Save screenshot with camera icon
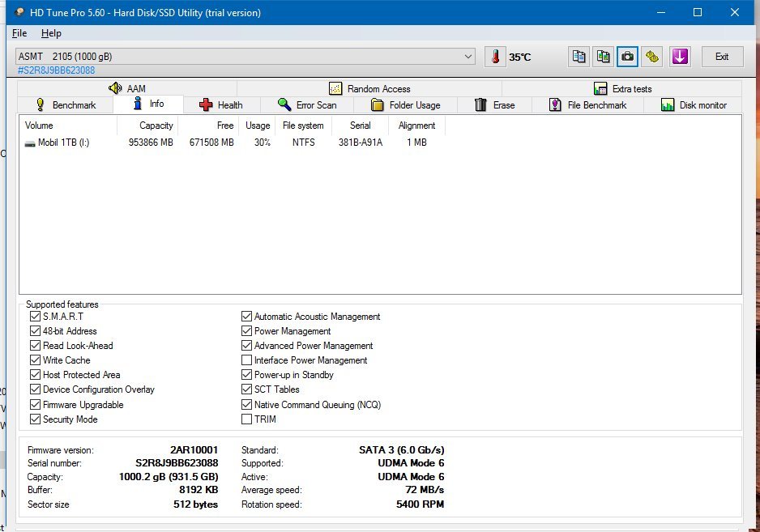 [x=627, y=57]
